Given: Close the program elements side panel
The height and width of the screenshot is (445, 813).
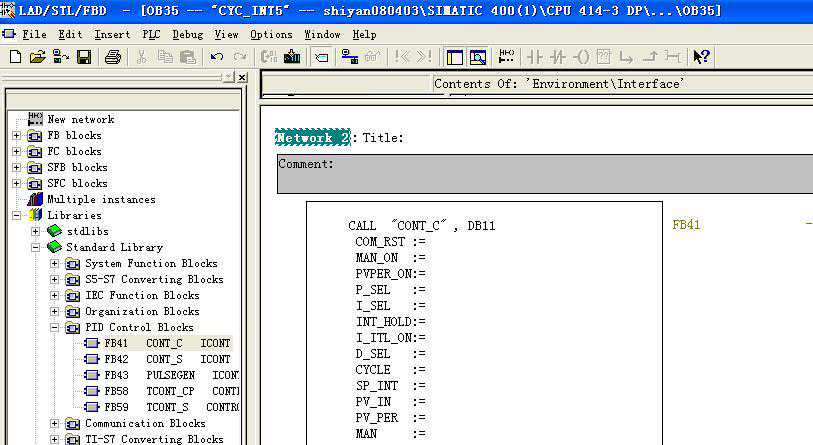Looking at the screenshot, I should click(240, 77).
